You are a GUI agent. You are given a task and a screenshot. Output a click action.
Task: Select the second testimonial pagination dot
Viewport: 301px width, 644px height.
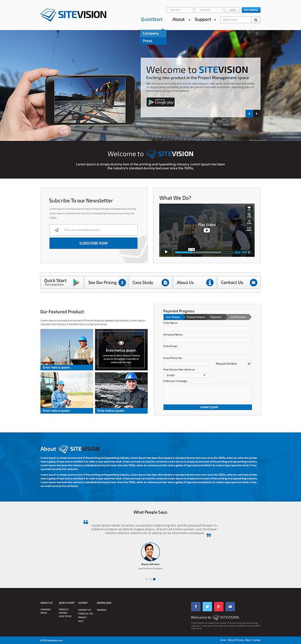coord(150,579)
